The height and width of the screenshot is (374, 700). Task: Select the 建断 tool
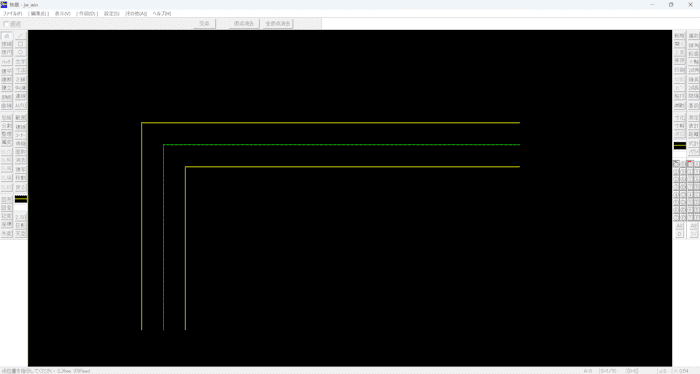pos(6,79)
